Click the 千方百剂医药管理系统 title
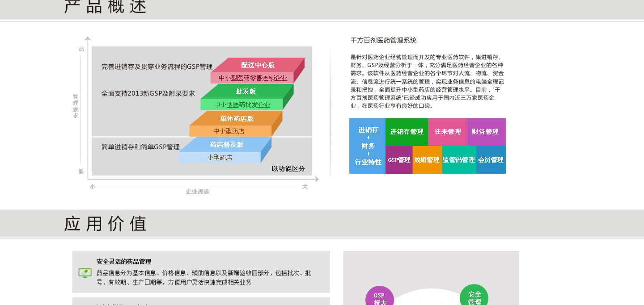Screen dimensions: 644x305 [x=383, y=40]
